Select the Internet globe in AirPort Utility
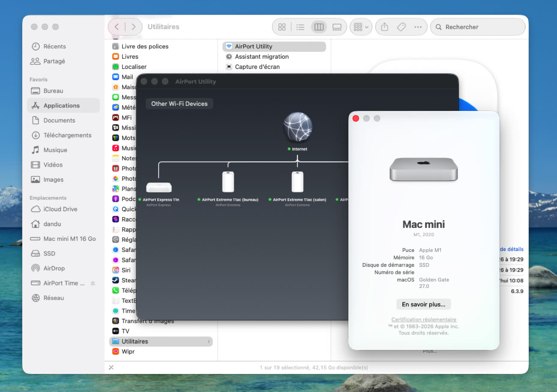This screenshot has height=392, width=557. point(297,127)
